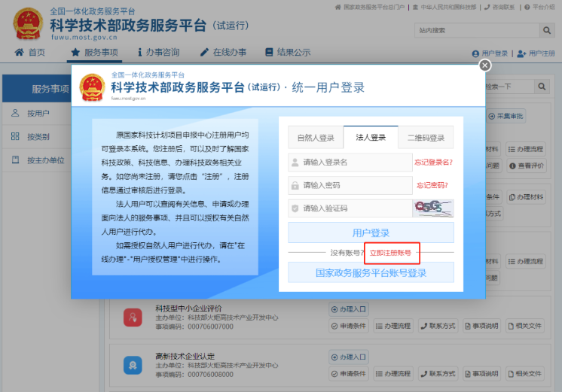Switch to the 二维码登录 tab
Viewport: 562px width, 392px height.
coord(426,138)
